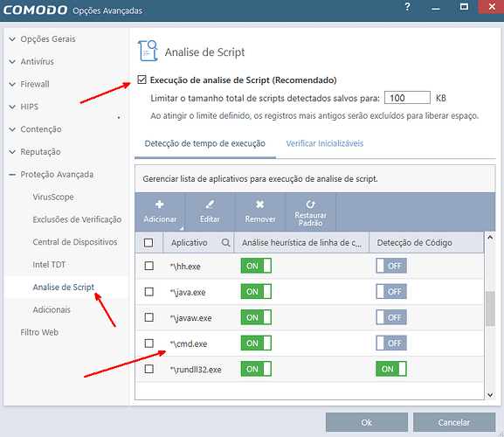Click the Ok button
This screenshot has width=504, height=437.
tap(367, 422)
